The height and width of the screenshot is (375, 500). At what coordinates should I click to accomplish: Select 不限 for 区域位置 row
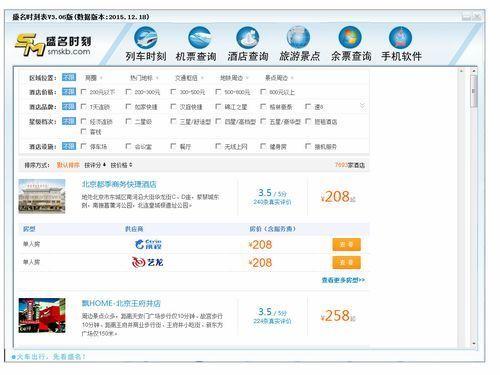pos(69,77)
